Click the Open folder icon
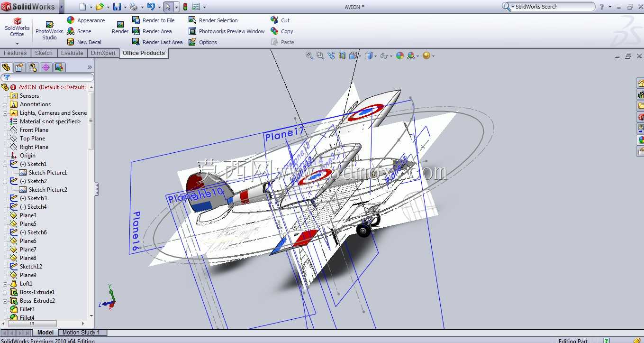Viewport: 644px width, 343px height. click(100, 7)
